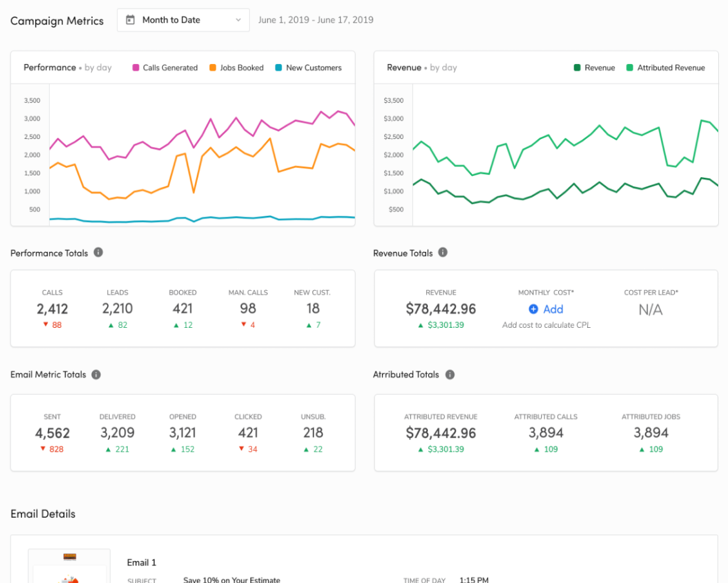Click Add to enter monthly cost
Image resolution: width=728 pixels, height=583 pixels.
(x=552, y=309)
